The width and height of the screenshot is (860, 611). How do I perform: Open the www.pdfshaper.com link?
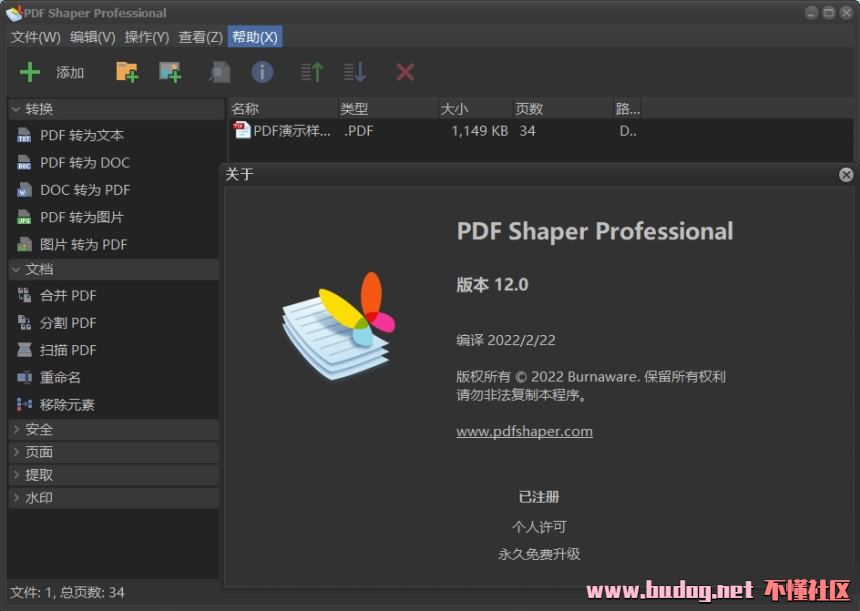coord(524,431)
